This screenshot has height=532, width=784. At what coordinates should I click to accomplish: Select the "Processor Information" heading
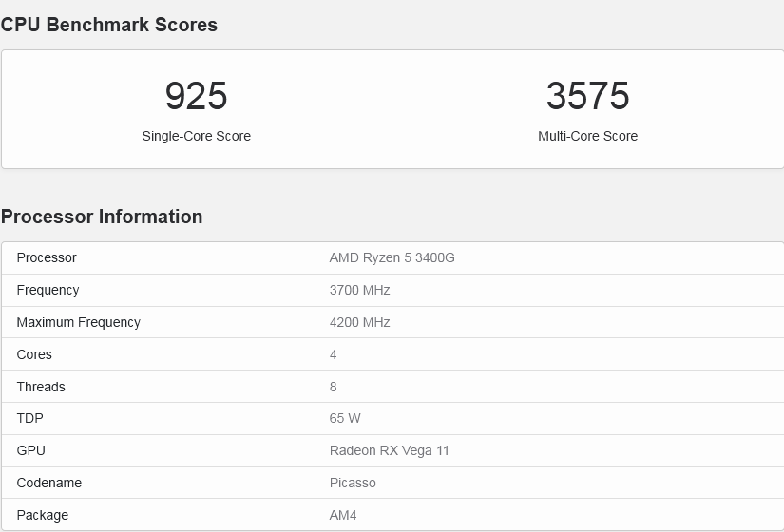tap(102, 217)
